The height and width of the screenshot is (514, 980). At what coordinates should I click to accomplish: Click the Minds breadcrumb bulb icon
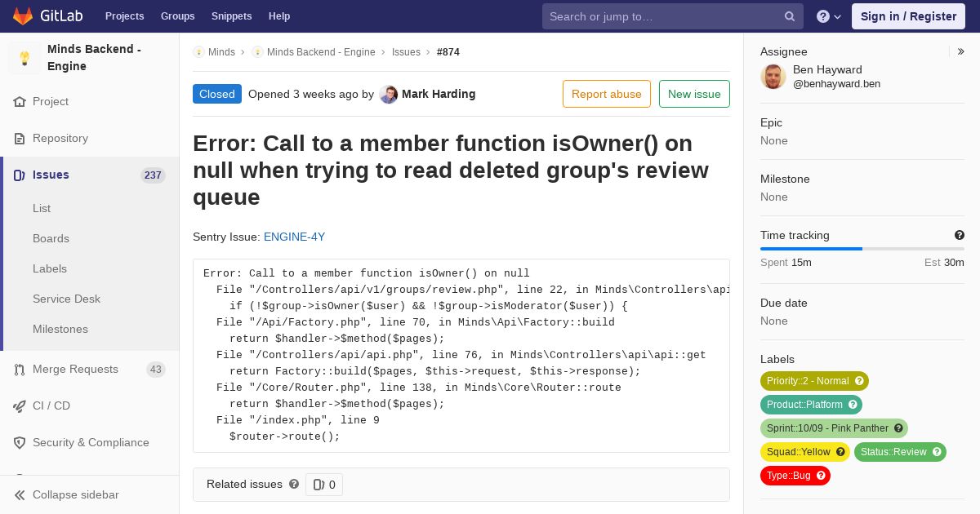(x=198, y=52)
